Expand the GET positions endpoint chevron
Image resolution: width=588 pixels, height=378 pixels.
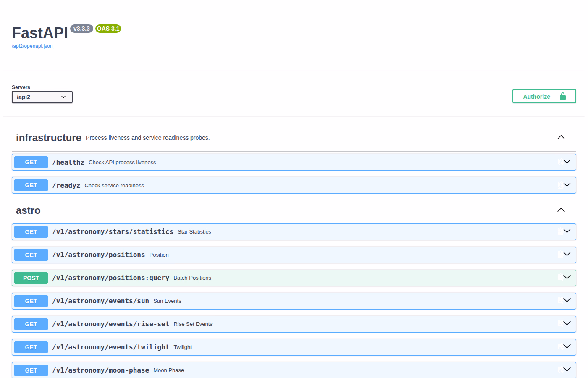[567, 254]
